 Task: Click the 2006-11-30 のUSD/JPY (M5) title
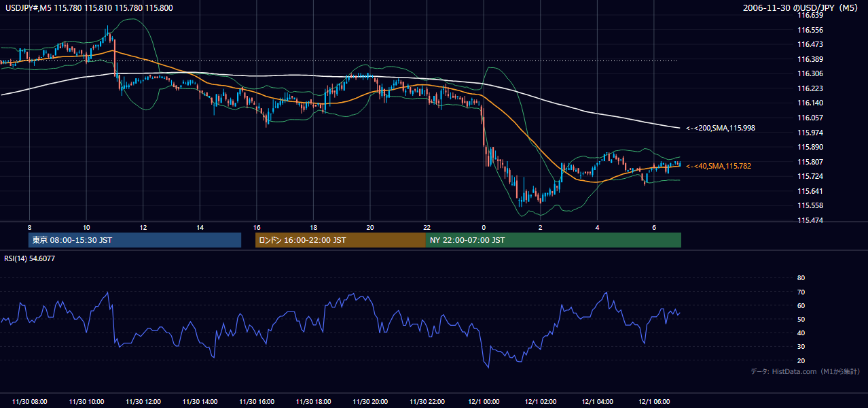pyautogui.click(x=801, y=7)
